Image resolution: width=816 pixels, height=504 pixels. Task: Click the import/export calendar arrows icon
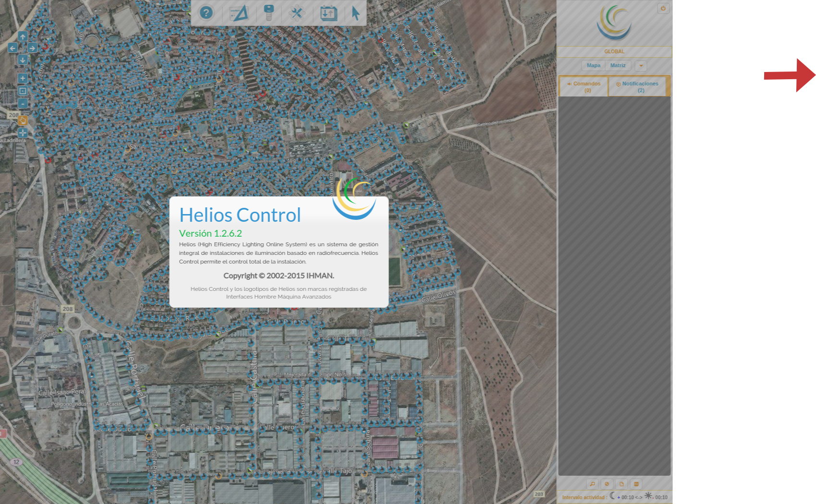pos(329,12)
